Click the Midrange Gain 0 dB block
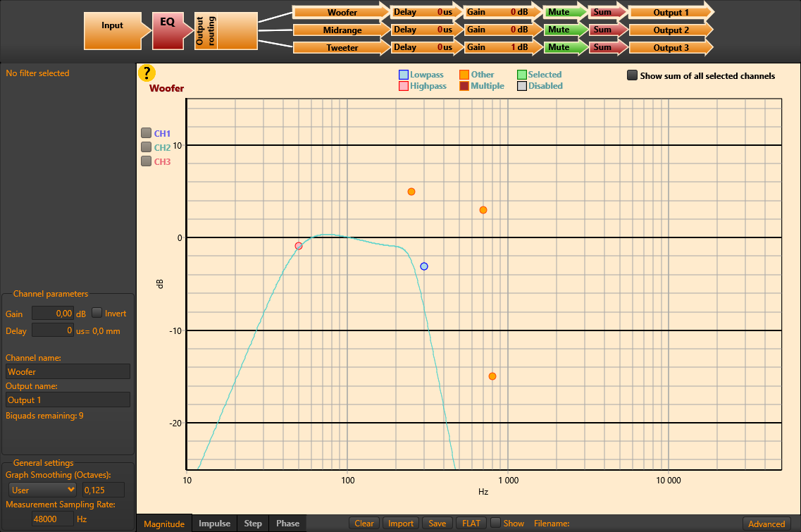 pos(503,30)
